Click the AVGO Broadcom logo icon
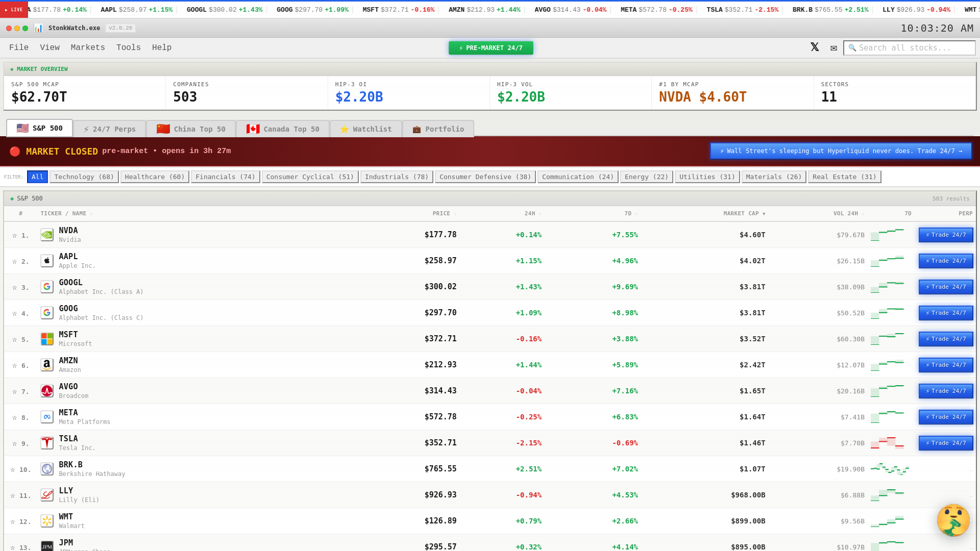980x551 pixels. pyautogui.click(x=47, y=391)
